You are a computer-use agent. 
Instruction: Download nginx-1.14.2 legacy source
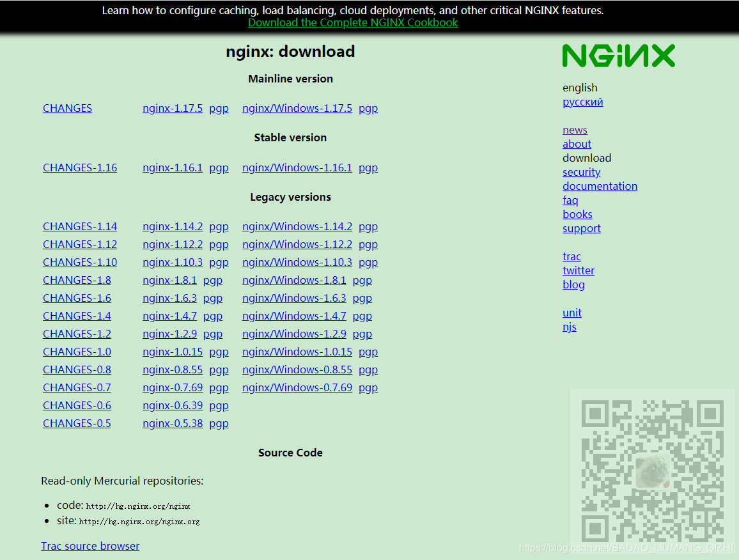click(x=173, y=227)
